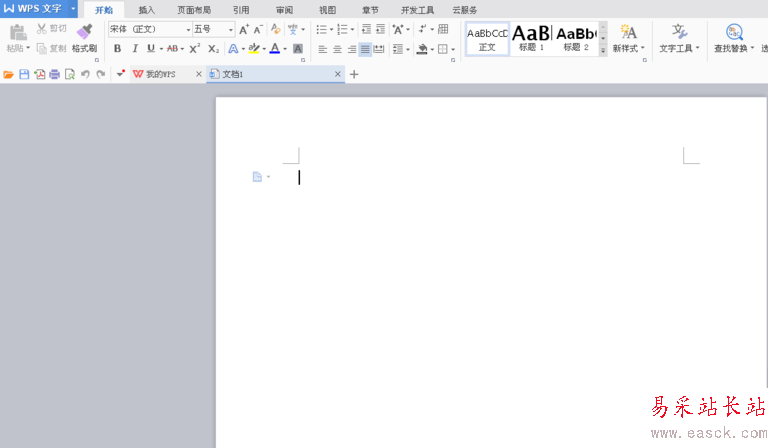Open Text Tools (文字工具) icon

point(679,32)
